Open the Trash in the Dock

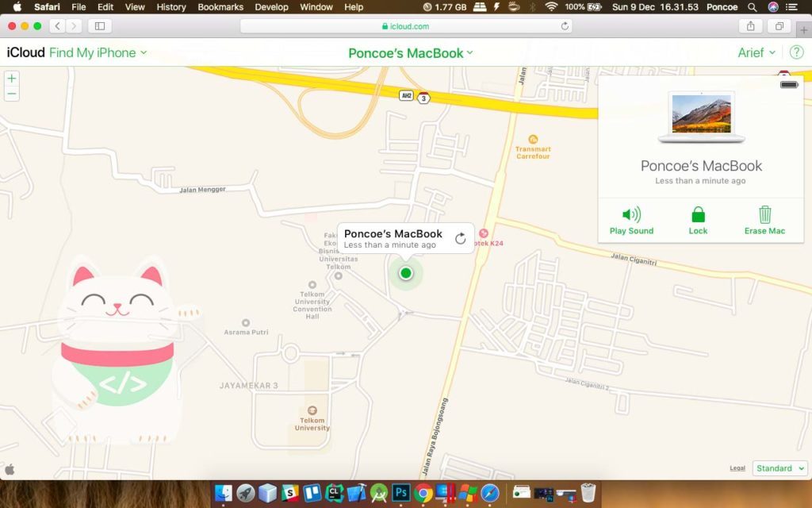(x=588, y=493)
